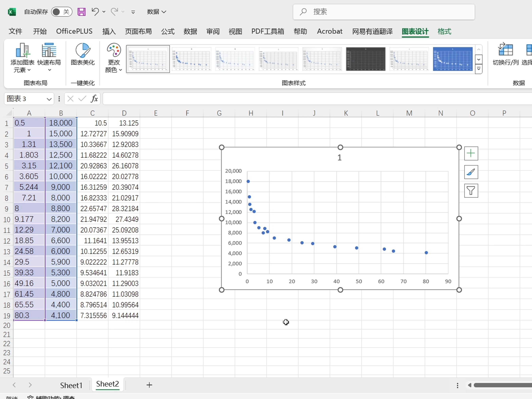Viewport: 532px width, 399px height.
Task: Click the Sheet2 tab
Action: (x=107, y=384)
